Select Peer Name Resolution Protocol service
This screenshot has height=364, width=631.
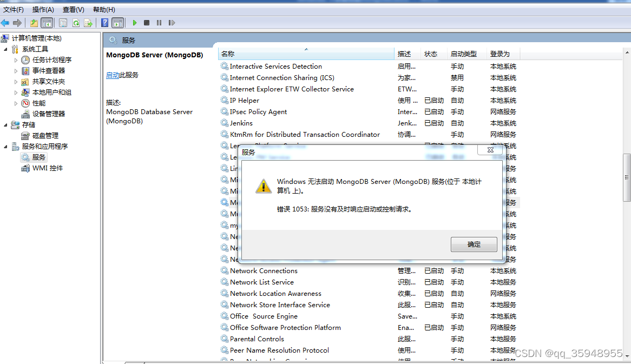369,350
